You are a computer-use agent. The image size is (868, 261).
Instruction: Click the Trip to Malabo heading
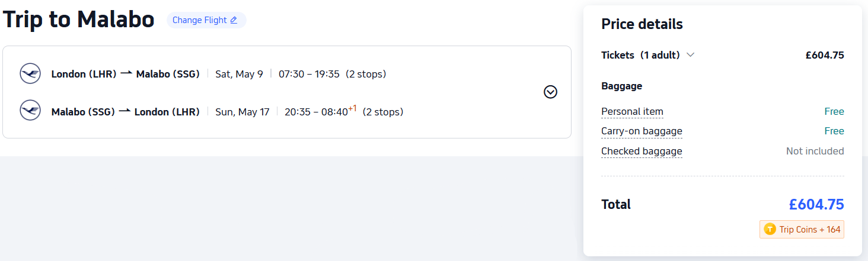coord(79,20)
